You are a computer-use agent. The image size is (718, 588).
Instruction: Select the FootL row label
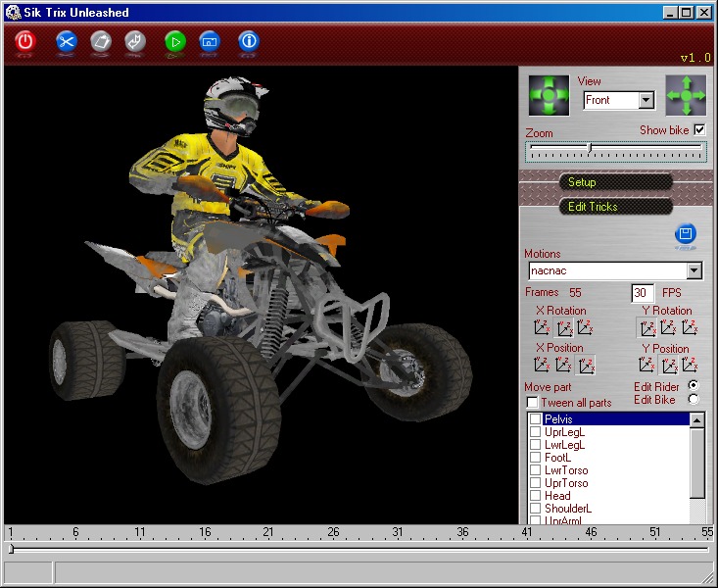557,458
